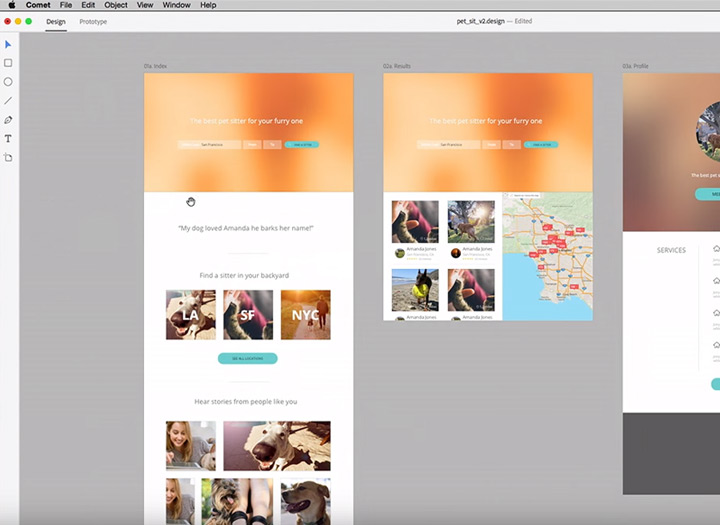Open the Object menu

[x=116, y=5]
